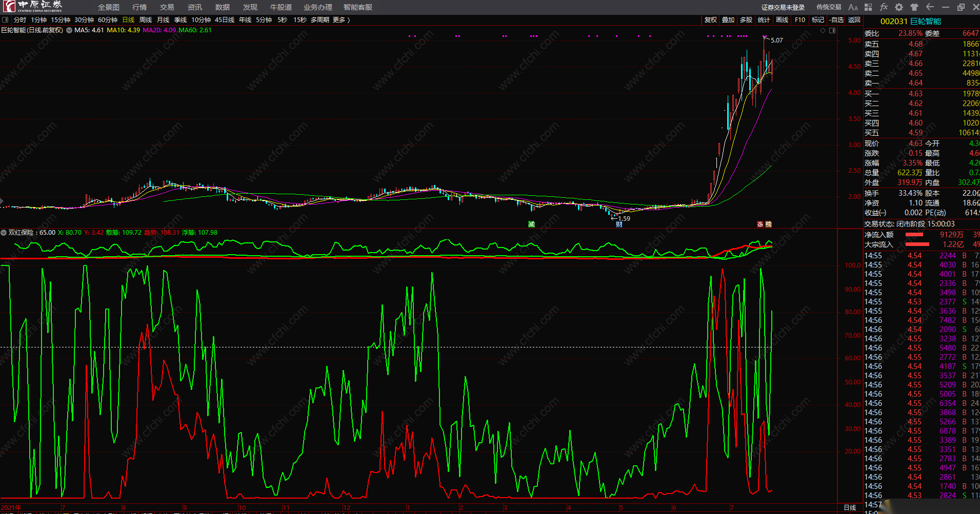Select the 季线 quarterly period
This screenshot has height=514, width=980.
(x=181, y=20)
